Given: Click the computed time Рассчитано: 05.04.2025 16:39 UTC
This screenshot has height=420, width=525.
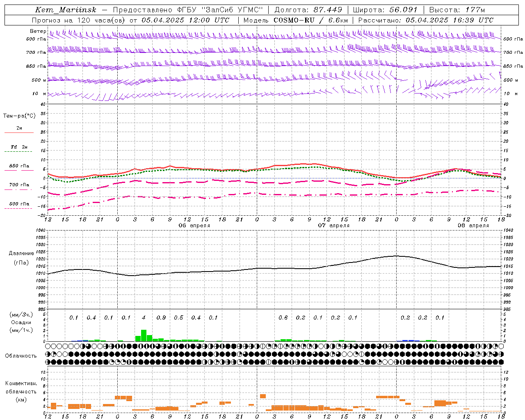Looking at the screenshot, I should (x=426, y=20).
